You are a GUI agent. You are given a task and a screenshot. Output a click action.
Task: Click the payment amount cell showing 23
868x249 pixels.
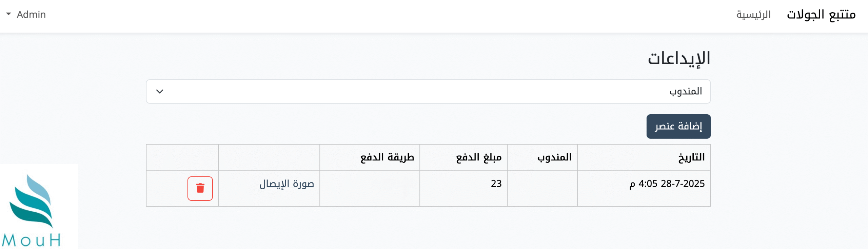tap(496, 184)
